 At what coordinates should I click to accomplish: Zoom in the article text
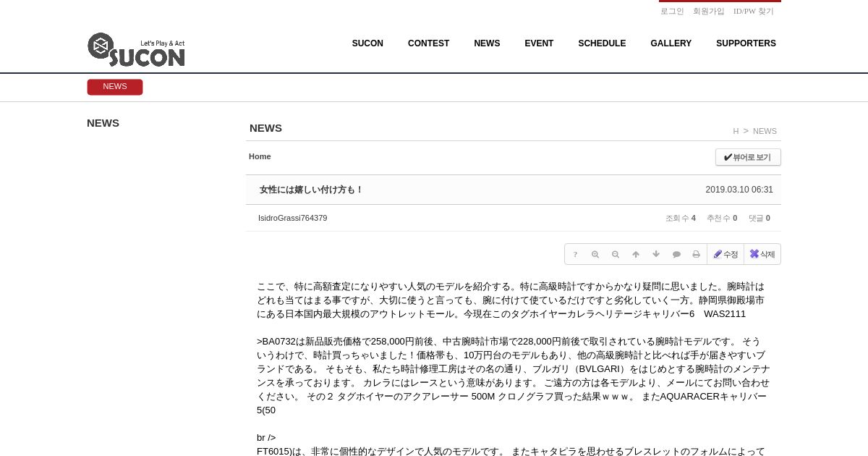595,254
